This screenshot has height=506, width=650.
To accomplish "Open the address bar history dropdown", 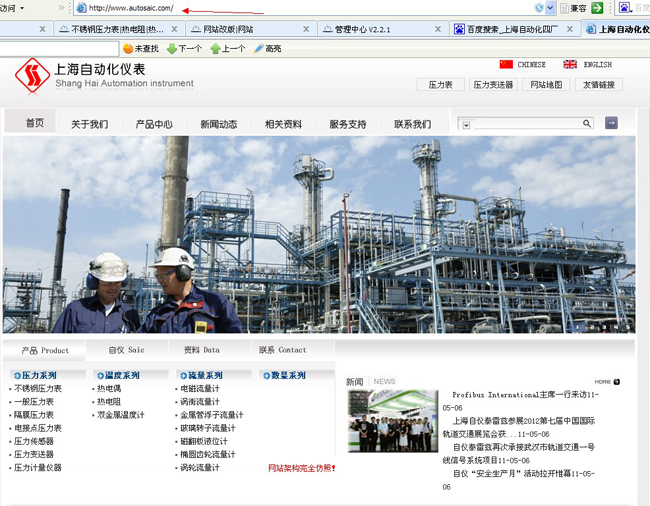I will tap(551, 8).
